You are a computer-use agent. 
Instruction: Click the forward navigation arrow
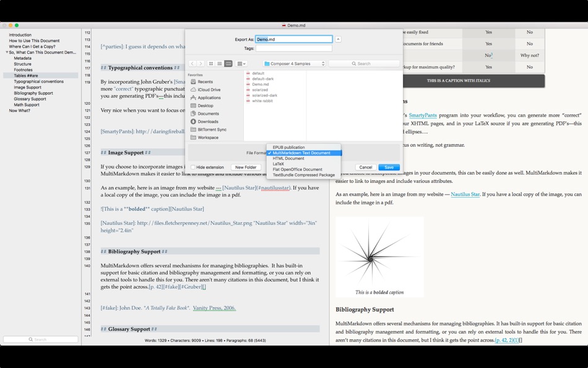coord(201,64)
